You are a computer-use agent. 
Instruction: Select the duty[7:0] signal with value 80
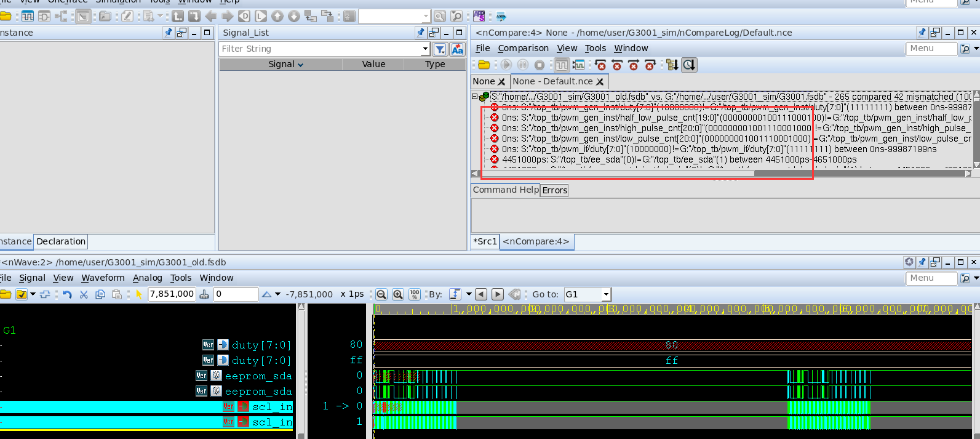(261, 345)
